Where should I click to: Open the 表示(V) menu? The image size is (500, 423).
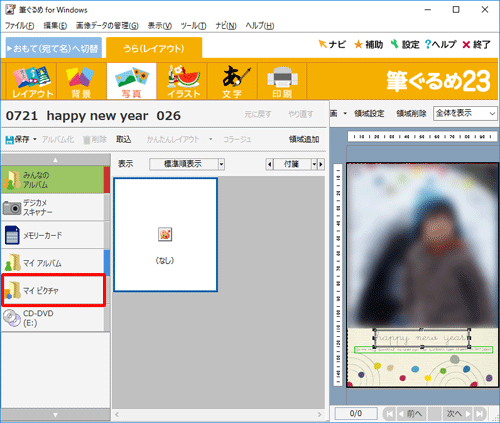pos(160,26)
